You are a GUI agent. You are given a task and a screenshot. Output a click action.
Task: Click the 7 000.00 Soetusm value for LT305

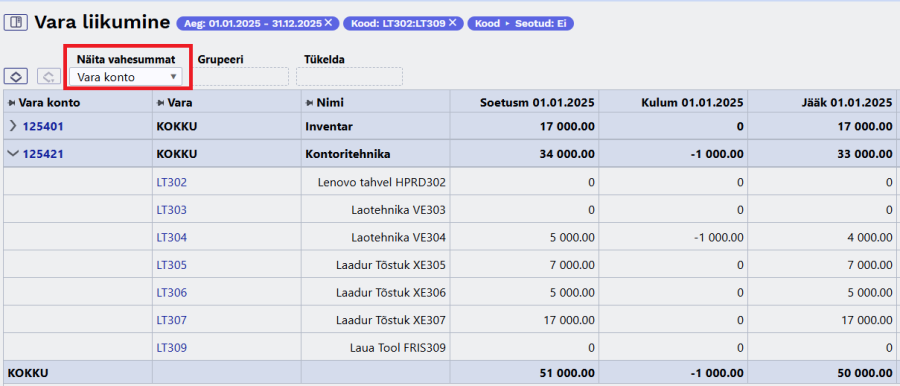point(571,265)
